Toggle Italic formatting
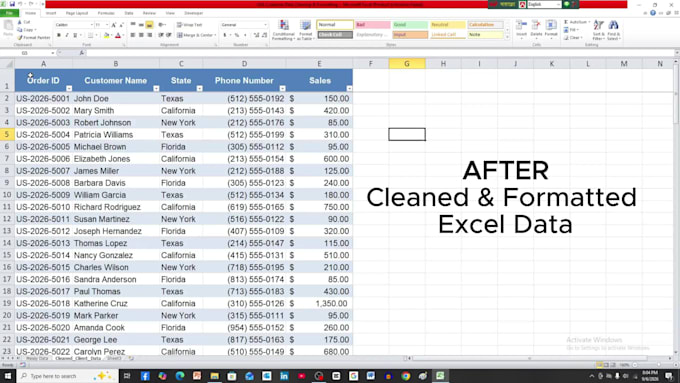The height and width of the screenshot is (383, 680). pos(67,35)
